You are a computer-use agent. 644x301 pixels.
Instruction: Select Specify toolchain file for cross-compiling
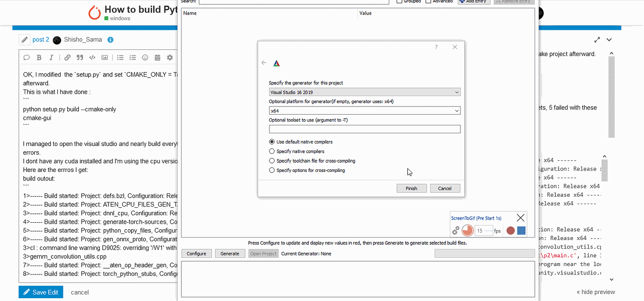click(312, 161)
